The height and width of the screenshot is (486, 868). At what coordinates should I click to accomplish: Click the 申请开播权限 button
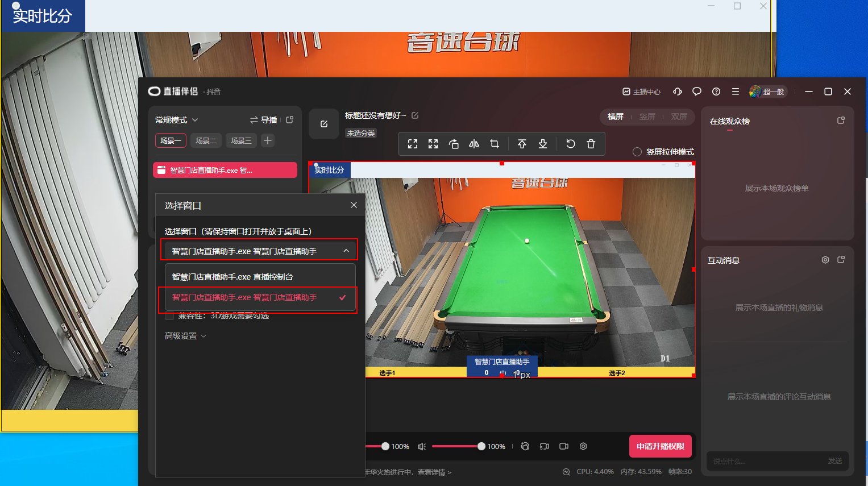click(661, 446)
